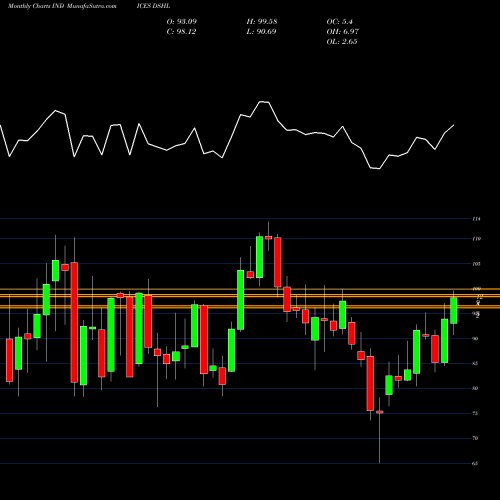
Task: Click the 85 price axis label
Action: (x=475, y=363)
